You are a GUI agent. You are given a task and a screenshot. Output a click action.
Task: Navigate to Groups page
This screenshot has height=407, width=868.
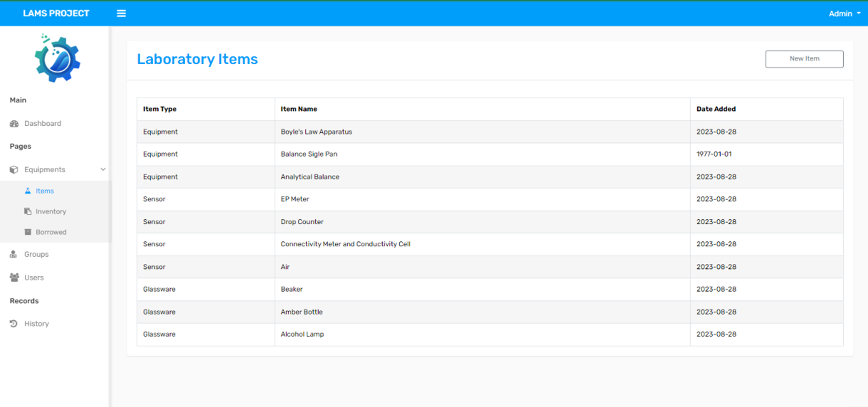click(x=36, y=254)
